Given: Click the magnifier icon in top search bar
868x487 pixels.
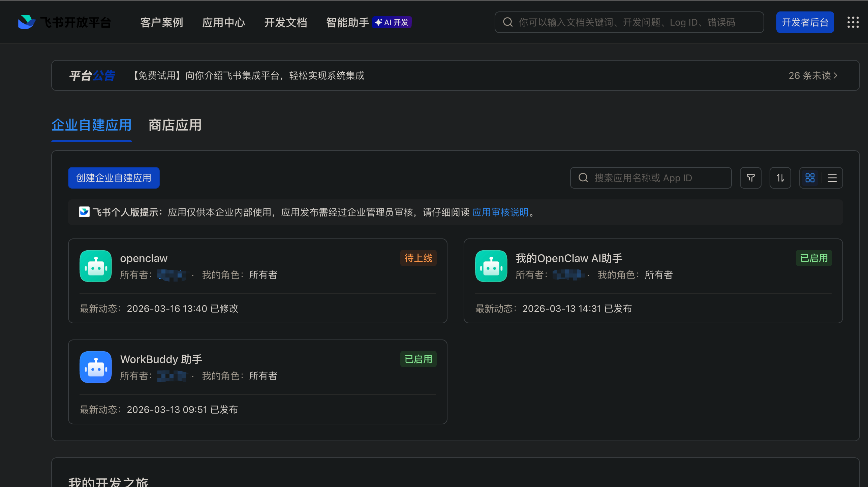Looking at the screenshot, I should click(508, 22).
